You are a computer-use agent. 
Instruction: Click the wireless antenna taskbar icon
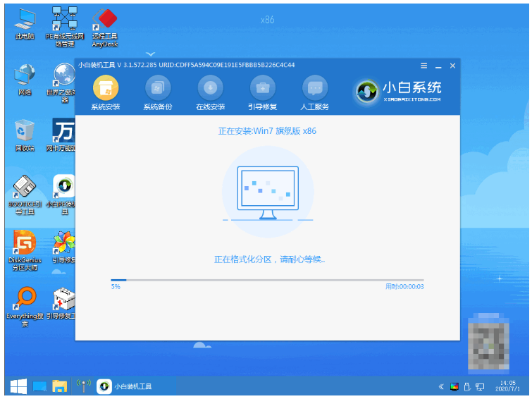pyautogui.click(x=83, y=386)
